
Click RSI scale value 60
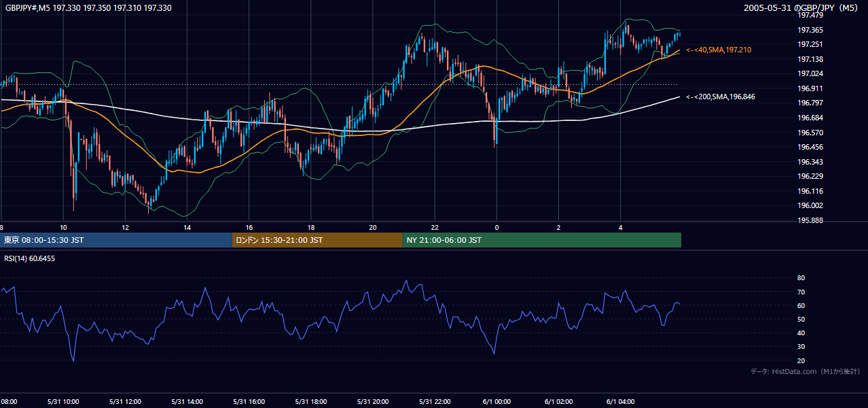801,305
